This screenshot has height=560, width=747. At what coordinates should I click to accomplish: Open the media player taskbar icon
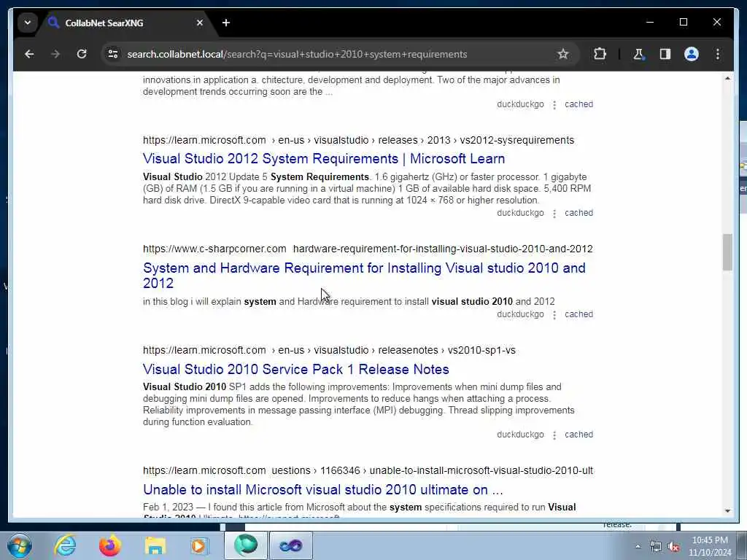(199, 545)
